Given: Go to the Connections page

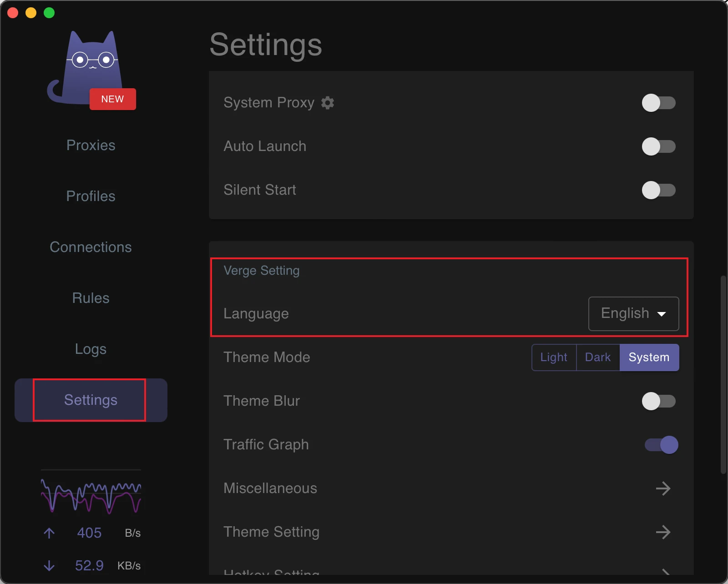Looking at the screenshot, I should pyautogui.click(x=91, y=247).
